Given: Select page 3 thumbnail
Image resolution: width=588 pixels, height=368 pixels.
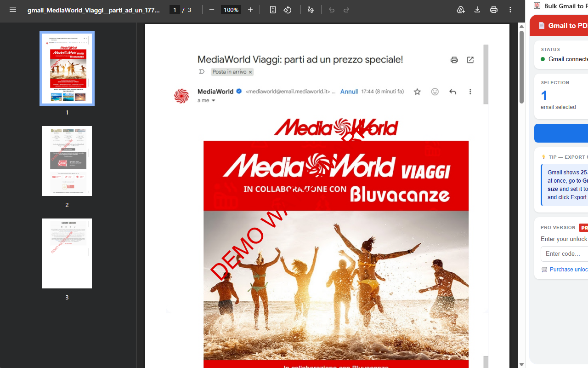Looking at the screenshot, I should [67, 253].
